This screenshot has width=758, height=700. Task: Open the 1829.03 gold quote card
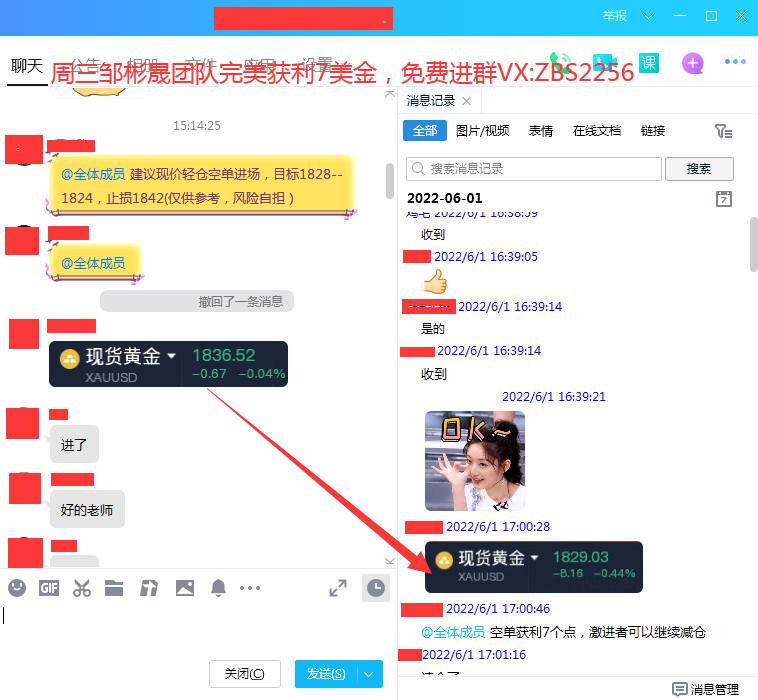pyautogui.click(x=534, y=567)
